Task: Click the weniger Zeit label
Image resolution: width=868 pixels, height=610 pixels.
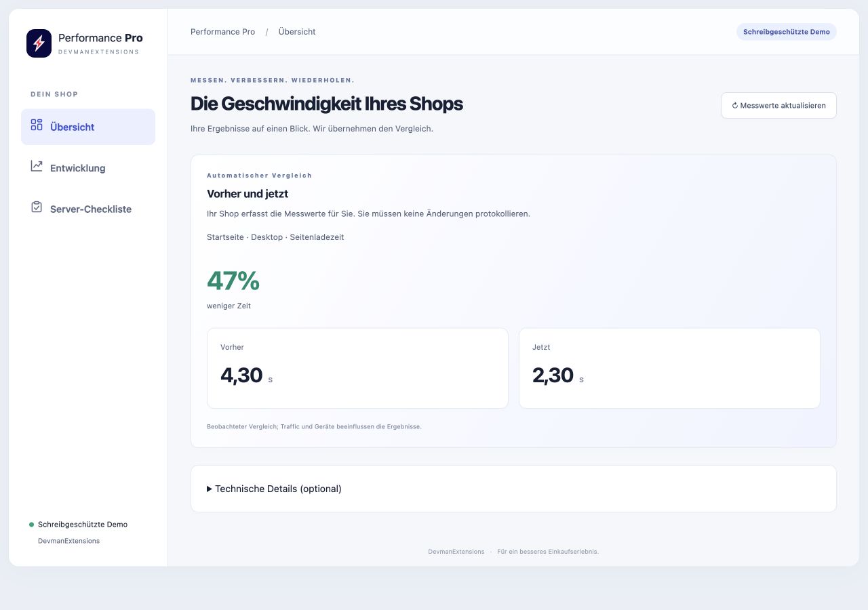Action: 229,306
